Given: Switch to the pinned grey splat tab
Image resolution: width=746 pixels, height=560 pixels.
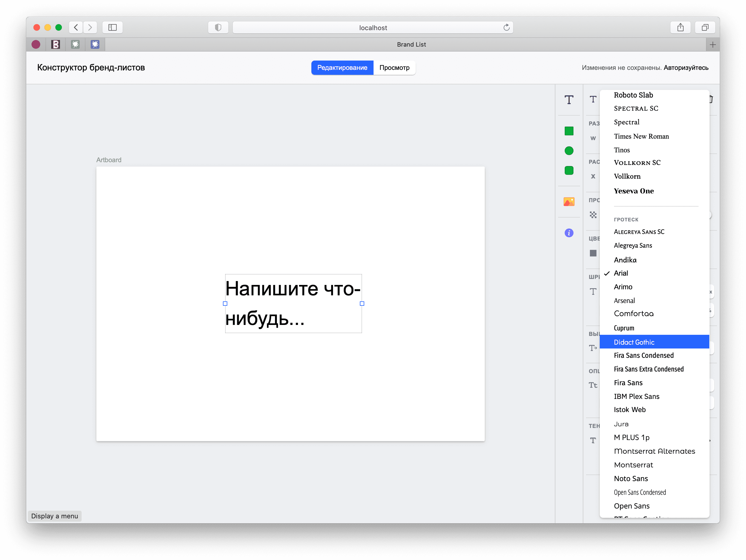Looking at the screenshot, I should [x=75, y=45].
